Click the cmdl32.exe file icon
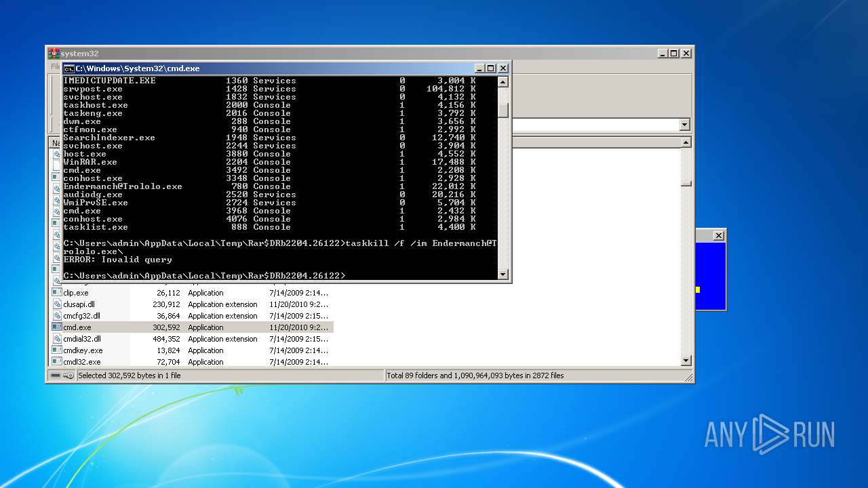868x488 pixels. pyautogui.click(x=57, y=362)
